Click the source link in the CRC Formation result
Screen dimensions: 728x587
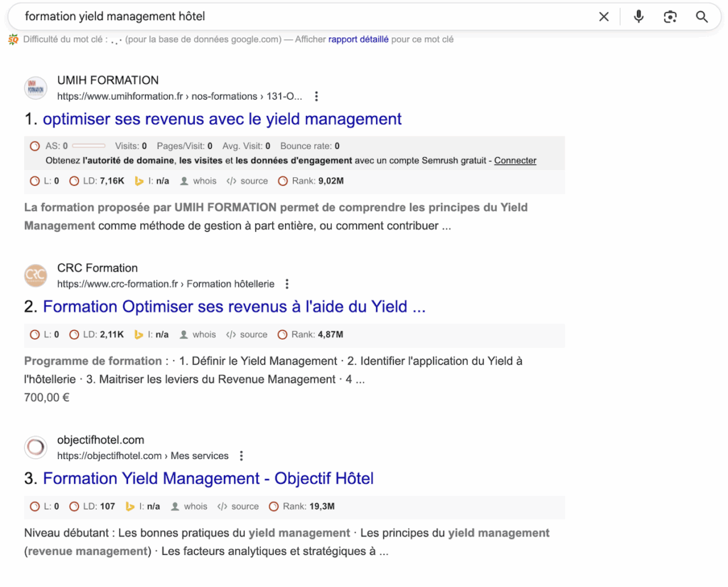tap(254, 334)
